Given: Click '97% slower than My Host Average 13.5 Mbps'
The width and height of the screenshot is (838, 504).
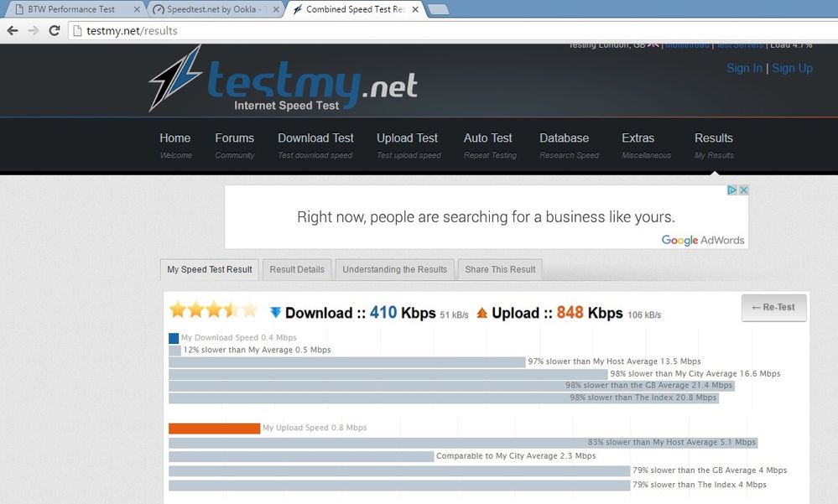Looking at the screenshot, I should coord(615,361).
